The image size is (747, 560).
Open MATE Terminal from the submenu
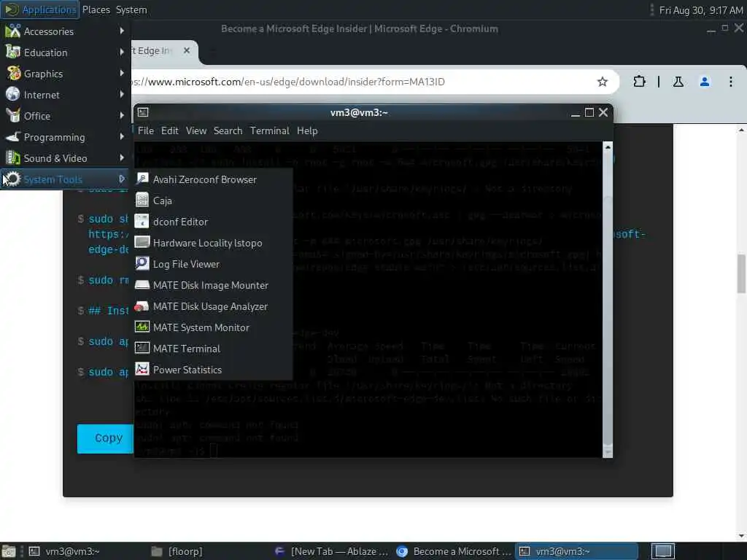pos(212,349)
